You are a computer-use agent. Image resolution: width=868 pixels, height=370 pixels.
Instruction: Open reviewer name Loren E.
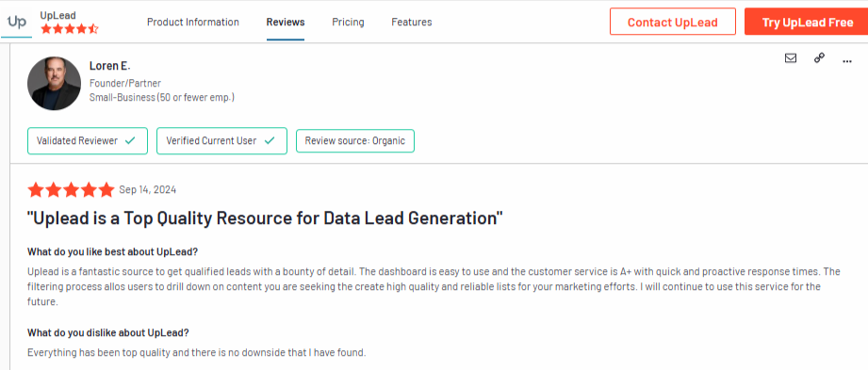click(109, 66)
